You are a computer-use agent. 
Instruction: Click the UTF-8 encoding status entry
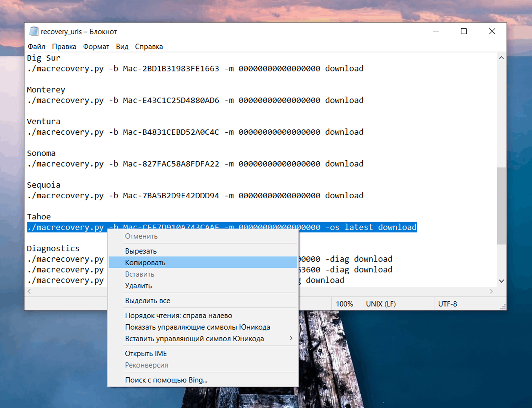(447, 304)
